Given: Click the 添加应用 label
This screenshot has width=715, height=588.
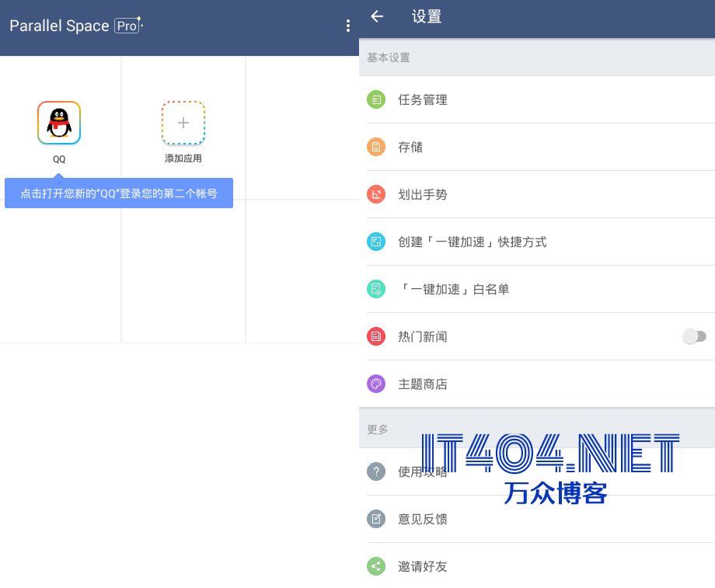Looking at the screenshot, I should (183, 158).
